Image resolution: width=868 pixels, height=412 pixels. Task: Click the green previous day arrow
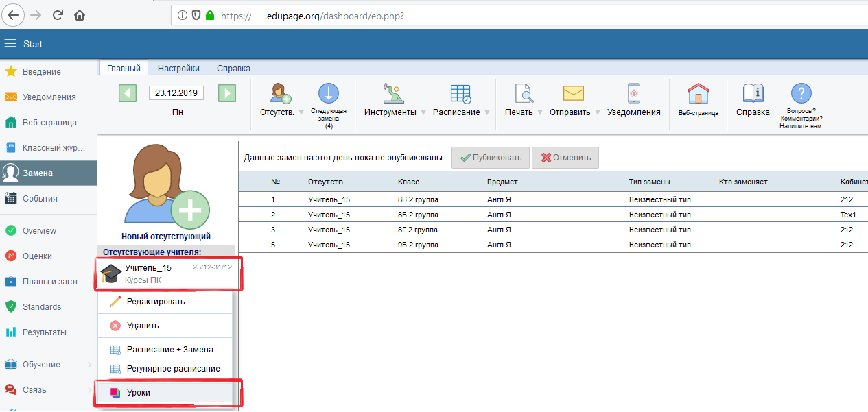128,93
